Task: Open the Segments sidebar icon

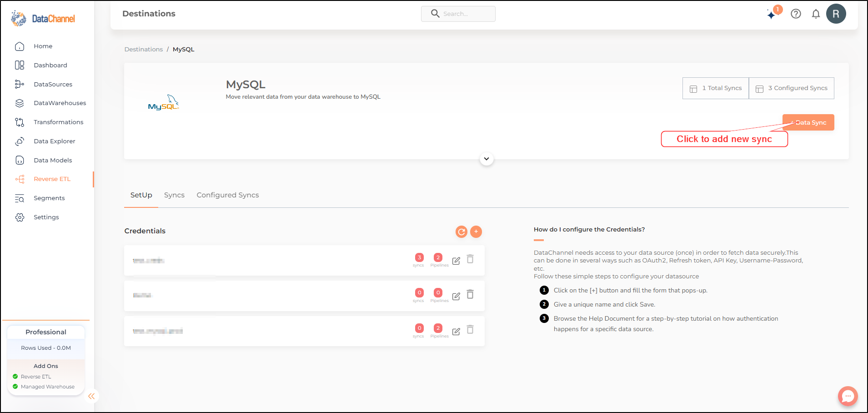Action: click(20, 198)
